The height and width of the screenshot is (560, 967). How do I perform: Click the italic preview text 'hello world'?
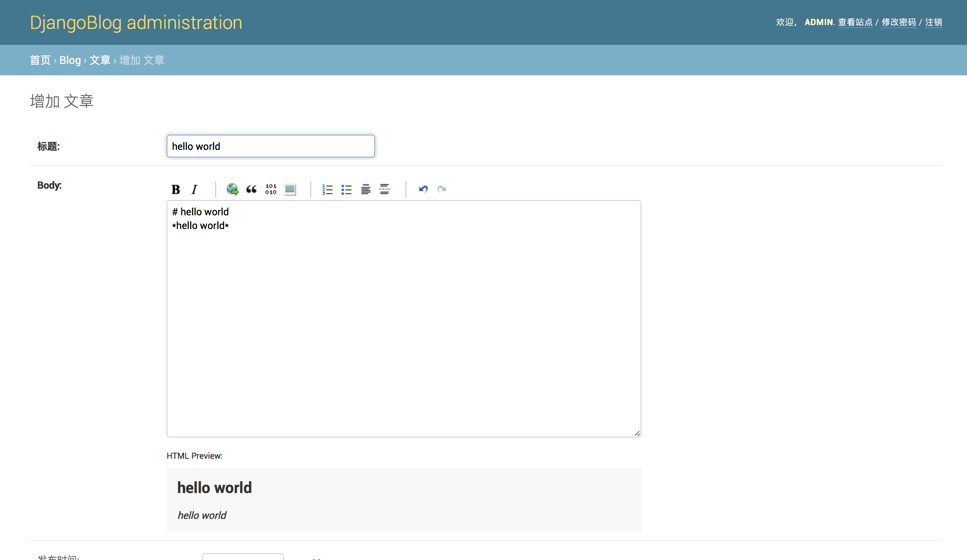202,515
